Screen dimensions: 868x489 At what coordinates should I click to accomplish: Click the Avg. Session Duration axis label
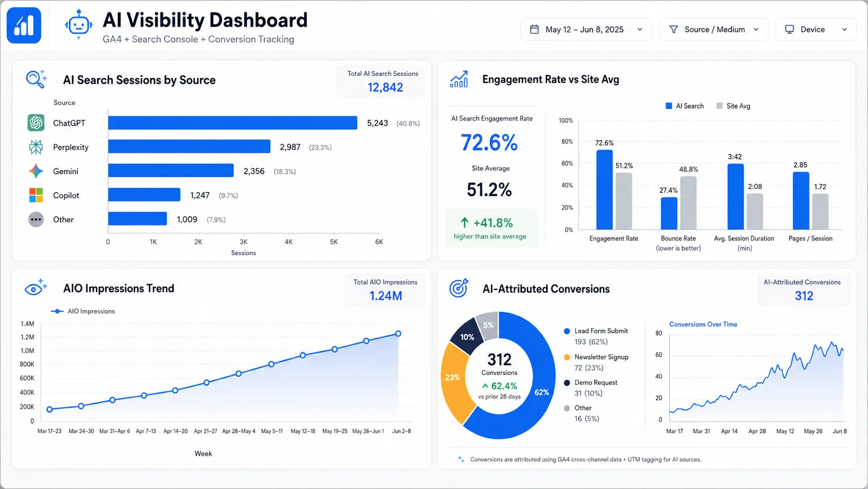coord(744,239)
